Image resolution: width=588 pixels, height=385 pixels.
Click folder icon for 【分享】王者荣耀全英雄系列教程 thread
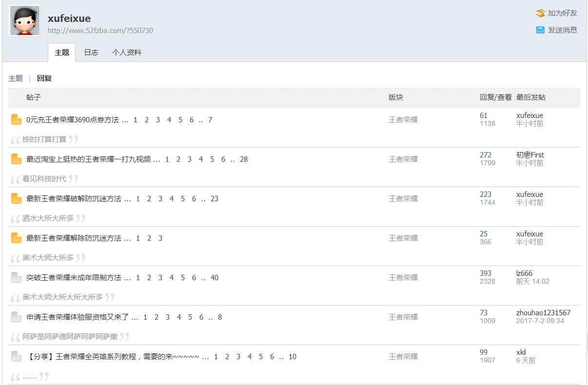pyautogui.click(x=16, y=357)
